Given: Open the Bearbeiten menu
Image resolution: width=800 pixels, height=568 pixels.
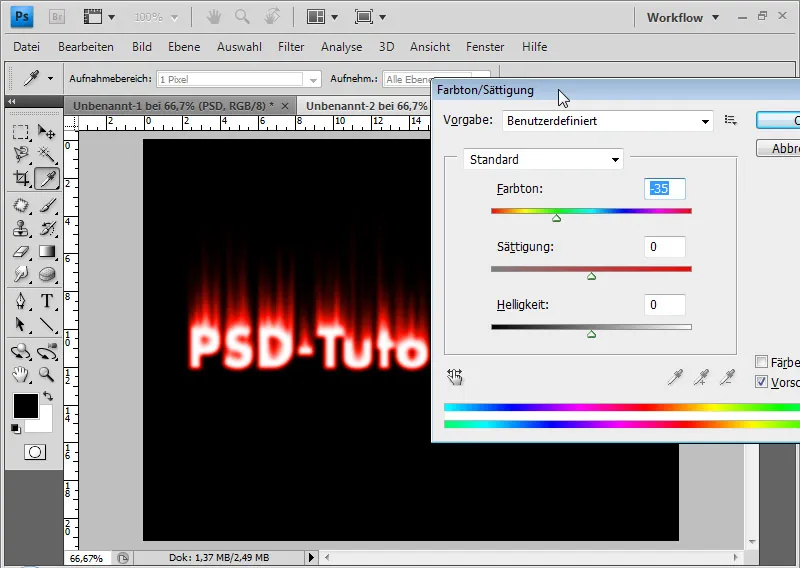Looking at the screenshot, I should pyautogui.click(x=86, y=47).
